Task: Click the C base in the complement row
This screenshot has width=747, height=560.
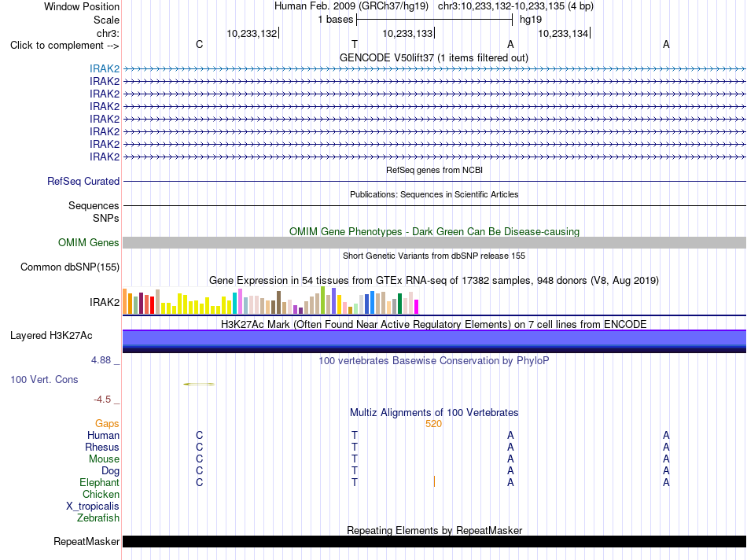Action: pos(199,44)
